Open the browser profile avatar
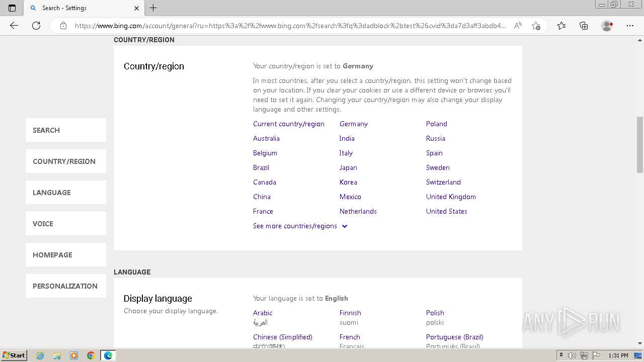644x362 pixels. (x=607, y=26)
